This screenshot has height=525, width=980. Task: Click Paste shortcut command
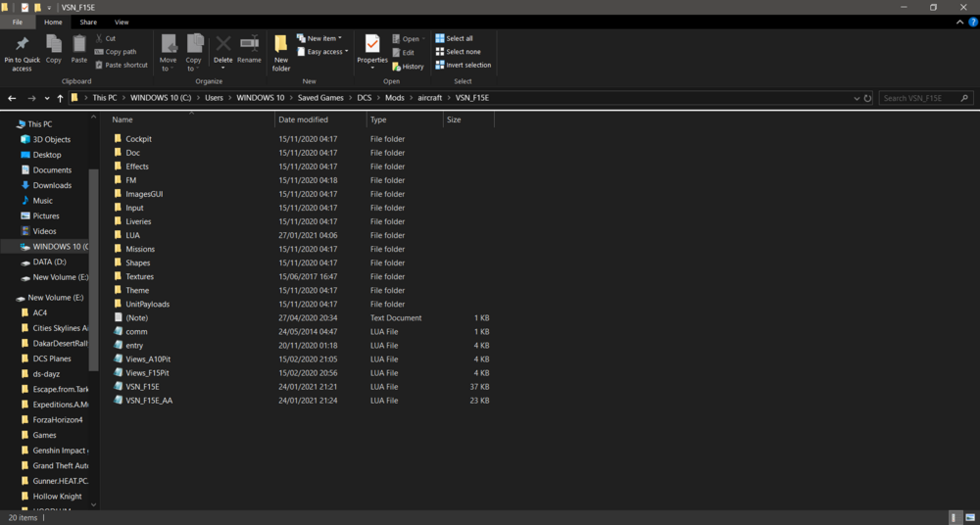point(122,65)
